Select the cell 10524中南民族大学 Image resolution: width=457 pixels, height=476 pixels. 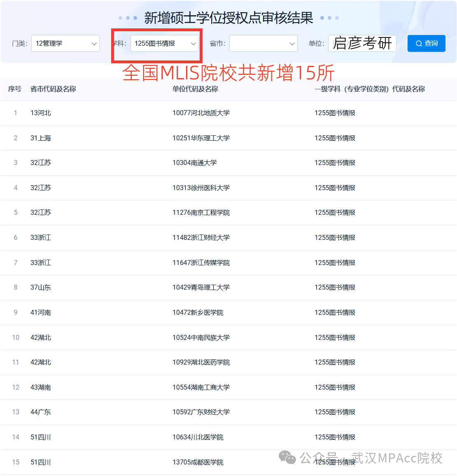click(201, 337)
